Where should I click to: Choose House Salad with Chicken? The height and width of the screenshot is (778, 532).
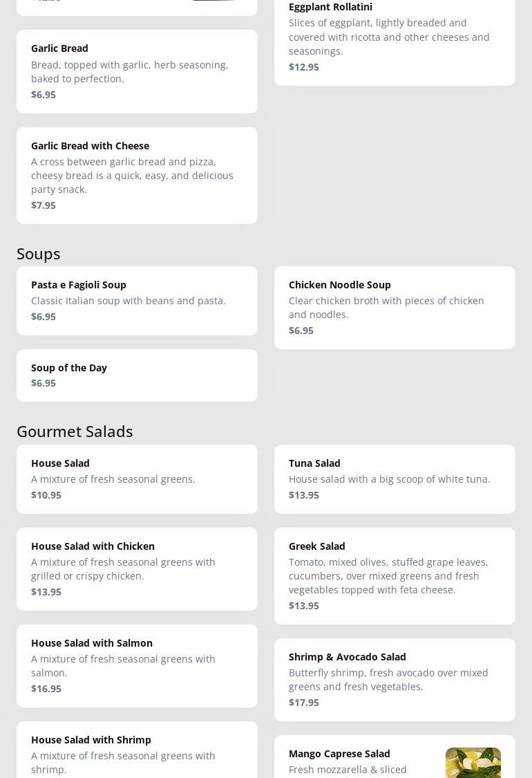click(137, 568)
